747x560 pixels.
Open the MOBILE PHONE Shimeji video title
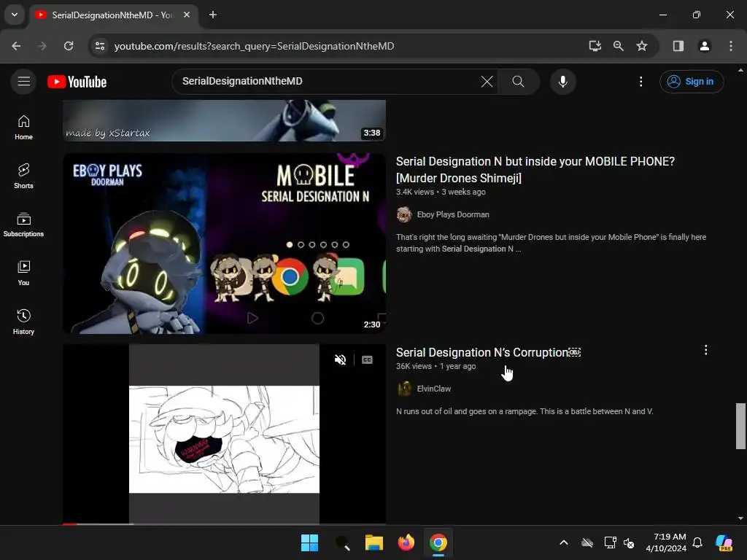535,169
